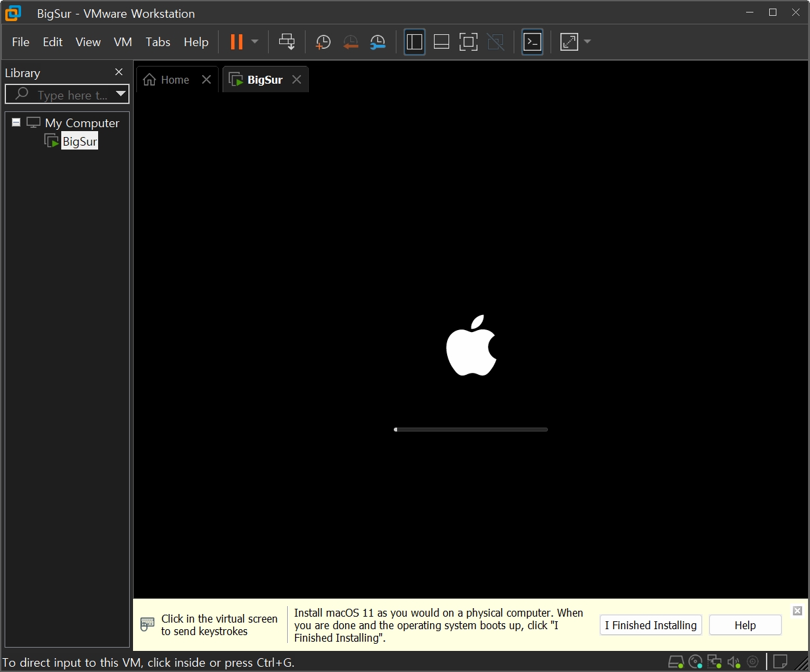Viewport: 810px width, 672px height.
Task: Open the message log note icon
Action: click(x=780, y=661)
